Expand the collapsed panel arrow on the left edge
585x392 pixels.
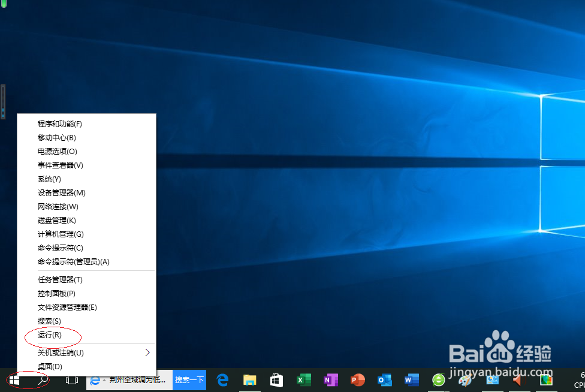point(3,101)
